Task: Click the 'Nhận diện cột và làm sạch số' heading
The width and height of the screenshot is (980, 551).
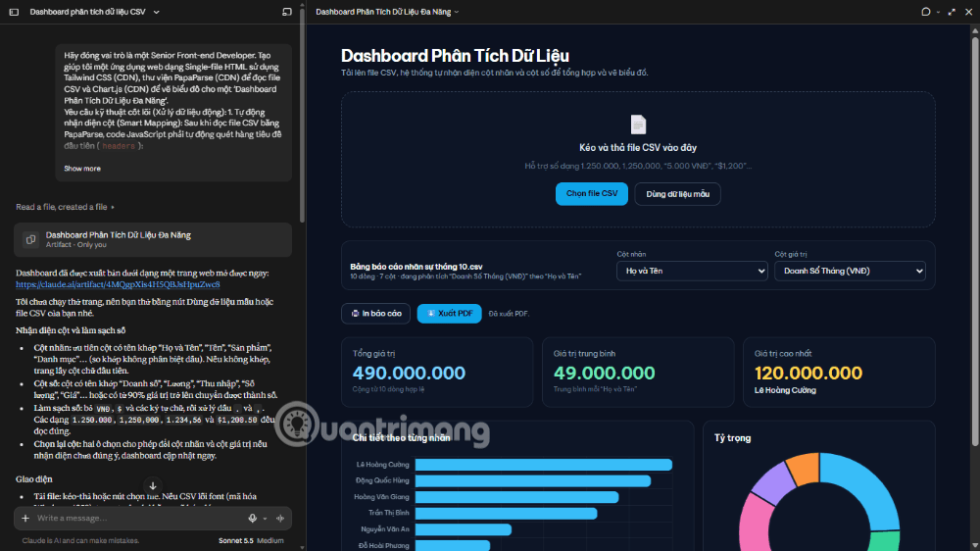Action: coord(71,330)
